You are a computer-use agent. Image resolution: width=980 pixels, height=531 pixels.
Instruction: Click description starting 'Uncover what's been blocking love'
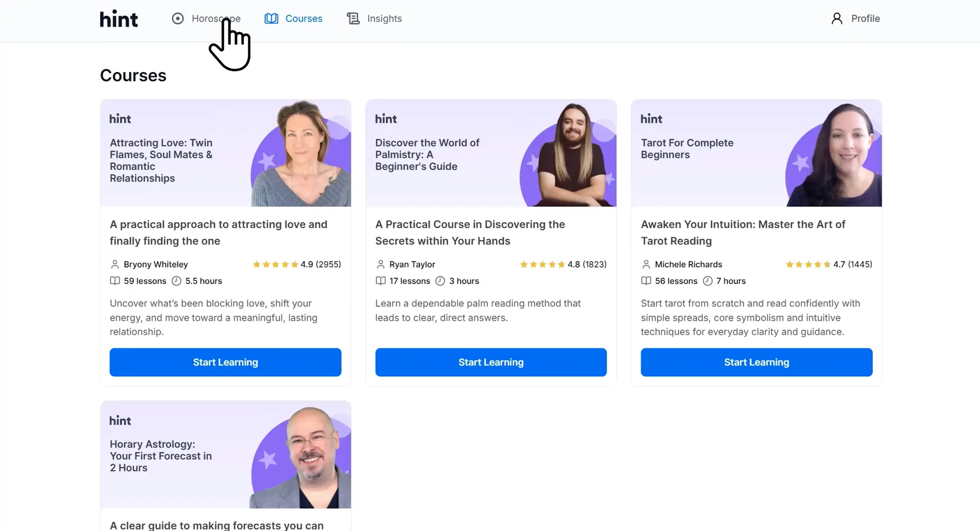point(214,318)
